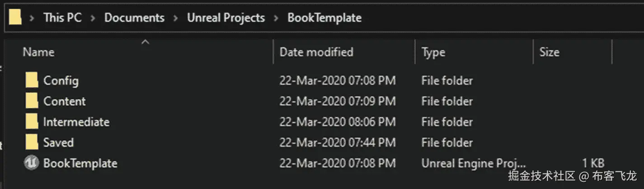Navigate to Documents in breadcrumb

[134, 18]
